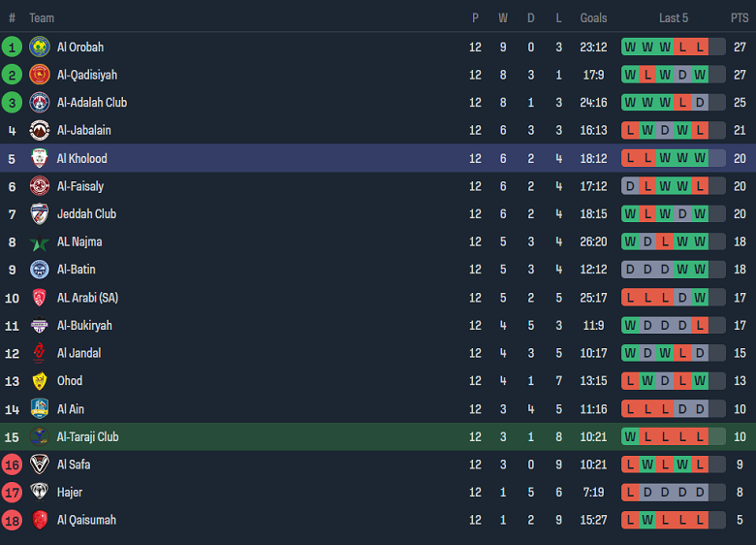The width and height of the screenshot is (756, 545).
Task: Click the AL Najma green star logo
Action: point(40,242)
